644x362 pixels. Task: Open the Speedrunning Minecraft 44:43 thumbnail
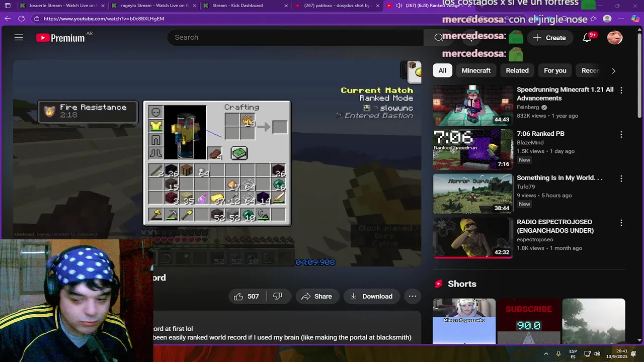pyautogui.click(x=473, y=105)
